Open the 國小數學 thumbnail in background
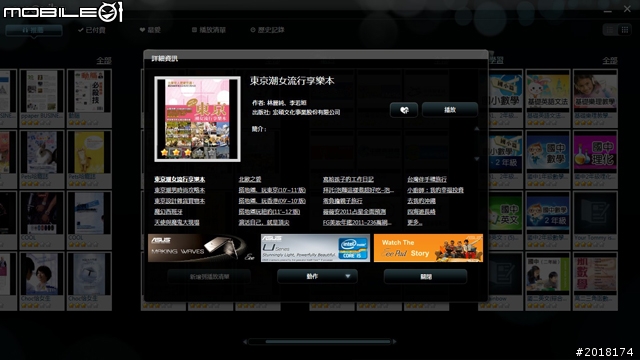Image resolution: width=640 pixels, height=360 pixels. [505, 91]
